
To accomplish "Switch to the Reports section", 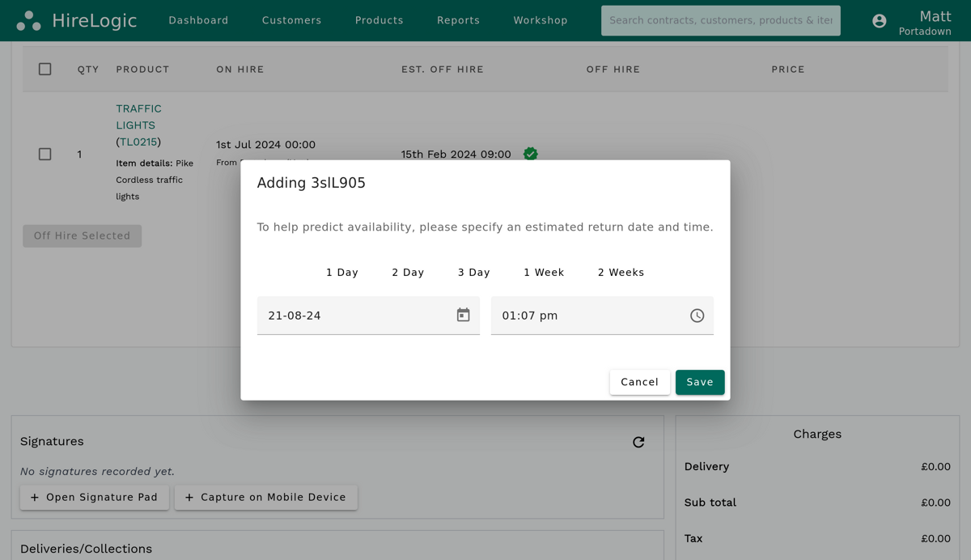I will click(x=458, y=20).
